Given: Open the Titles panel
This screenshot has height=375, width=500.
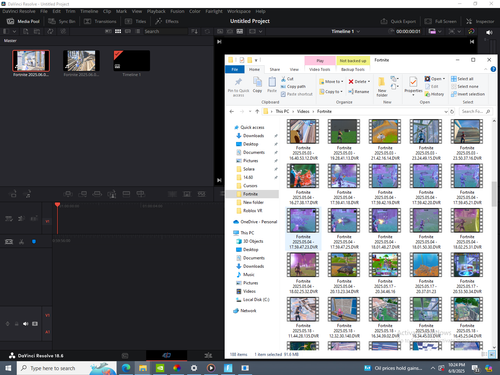Looking at the screenshot, I should point(135,21).
